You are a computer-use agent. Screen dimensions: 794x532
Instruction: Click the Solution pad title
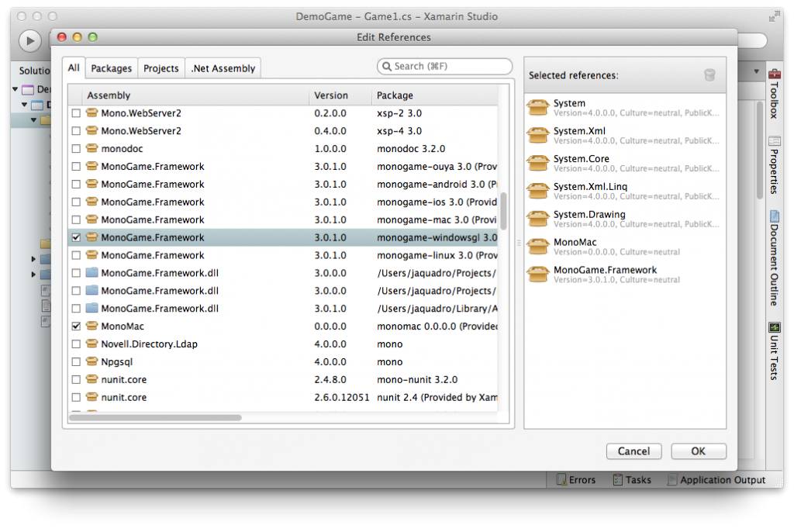[x=34, y=71]
